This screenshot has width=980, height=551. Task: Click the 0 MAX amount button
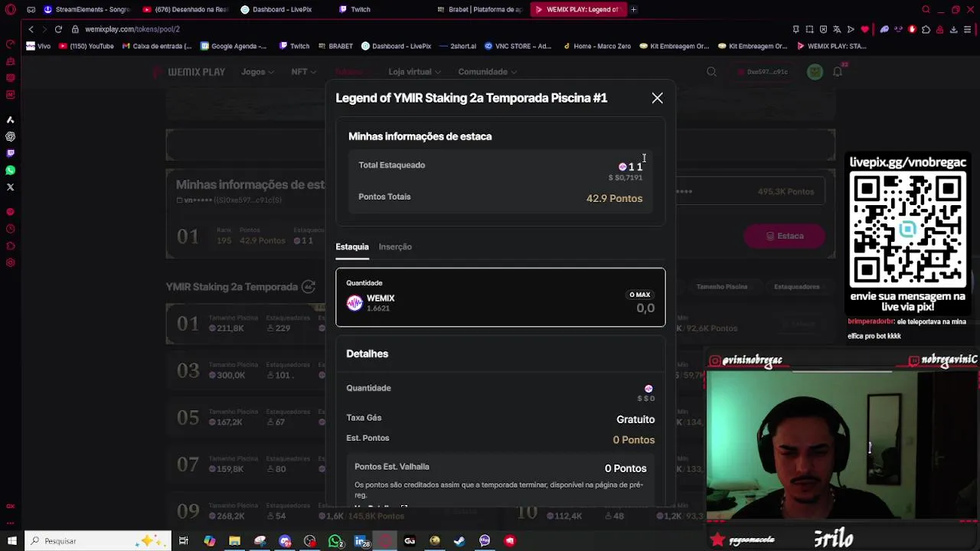[639, 295]
